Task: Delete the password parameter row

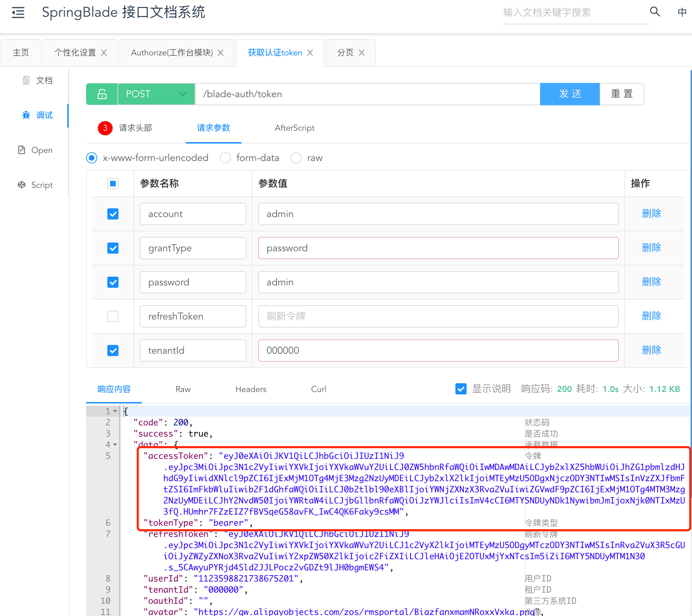Action: click(x=651, y=282)
